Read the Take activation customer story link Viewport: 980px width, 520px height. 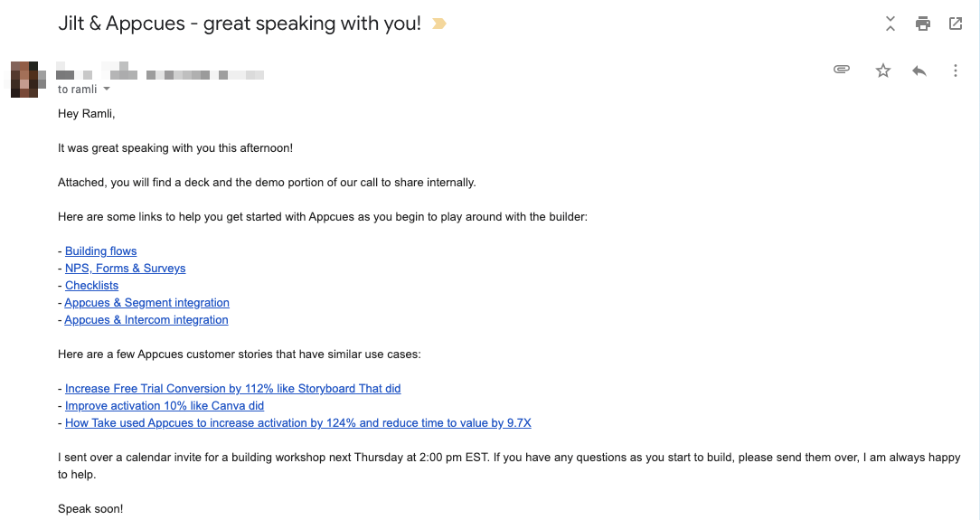(298, 422)
